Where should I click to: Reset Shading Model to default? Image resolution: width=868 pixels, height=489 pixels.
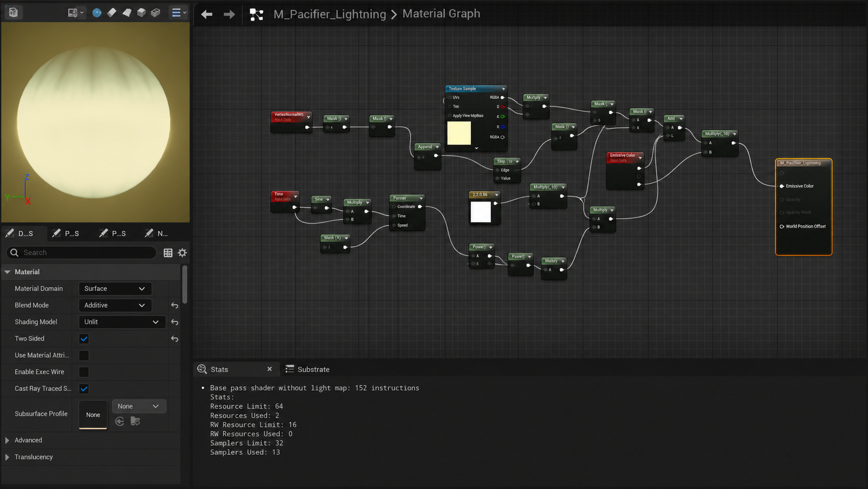click(x=174, y=322)
